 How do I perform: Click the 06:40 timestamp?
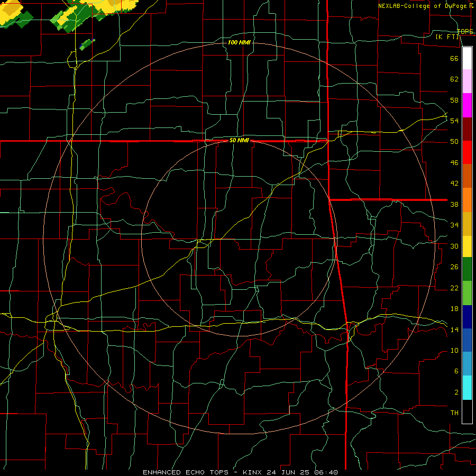326,472
